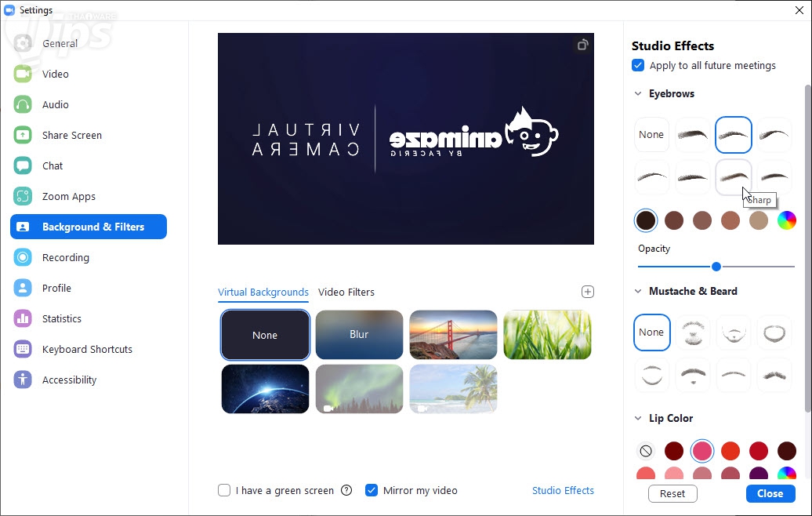Image resolution: width=812 pixels, height=516 pixels.
Task: Open green screen help question icon
Action: point(347,490)
